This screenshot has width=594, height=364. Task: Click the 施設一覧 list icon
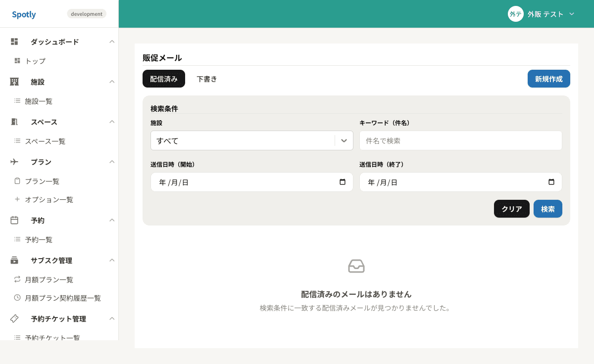point(17,101)
